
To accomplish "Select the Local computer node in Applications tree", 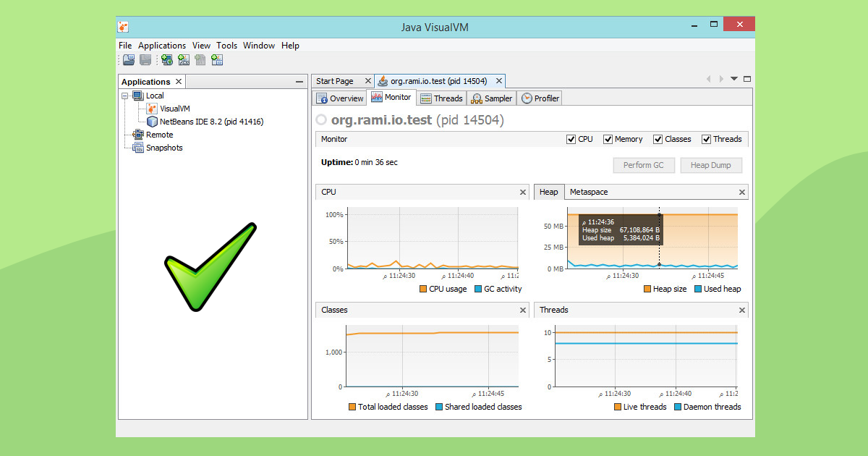I will click(148, 96).
